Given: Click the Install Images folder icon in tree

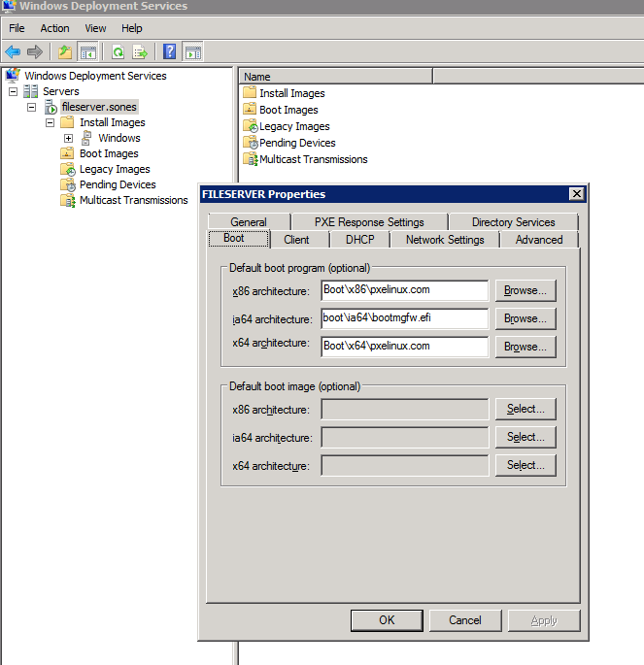Looking at the screenshot, I should 67,122.
